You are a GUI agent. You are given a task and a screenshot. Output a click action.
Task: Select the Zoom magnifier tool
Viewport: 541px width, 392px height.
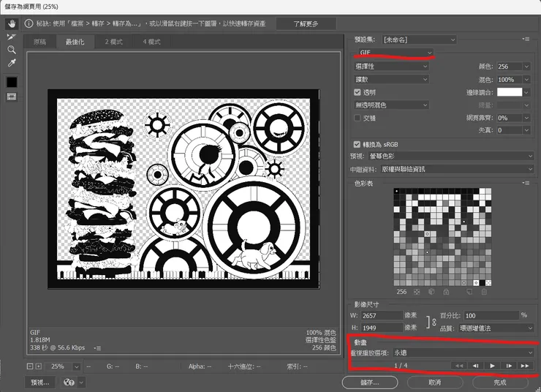(x=12, y=50)
